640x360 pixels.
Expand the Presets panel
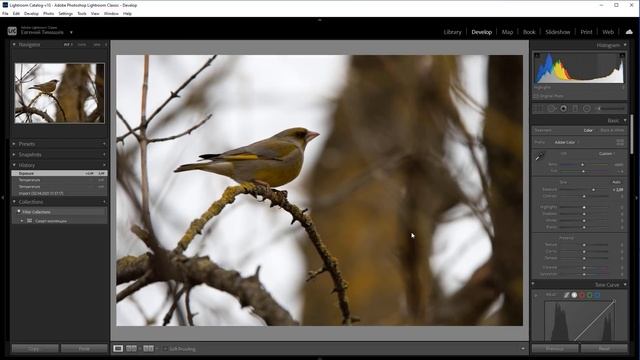(x=14, y=144)
